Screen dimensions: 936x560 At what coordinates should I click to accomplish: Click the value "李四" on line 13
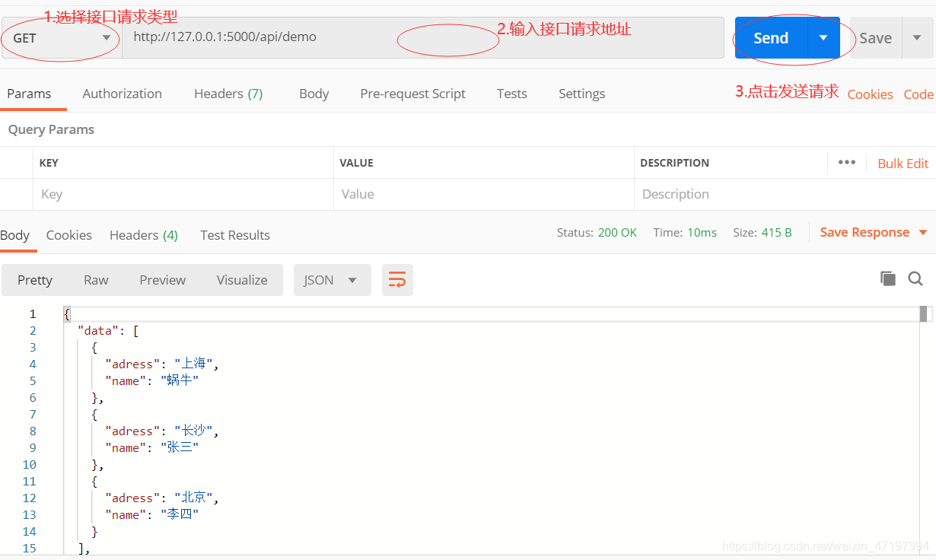[x=180, y=514]
